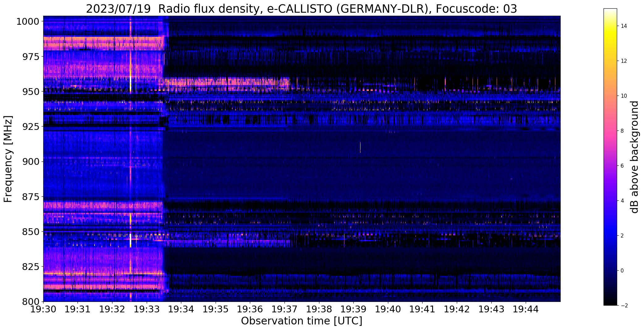The height and width of the screenshot is (330, 644).
Task: Click the 1000 frequency tick label
Action: [x=28, y=22]
